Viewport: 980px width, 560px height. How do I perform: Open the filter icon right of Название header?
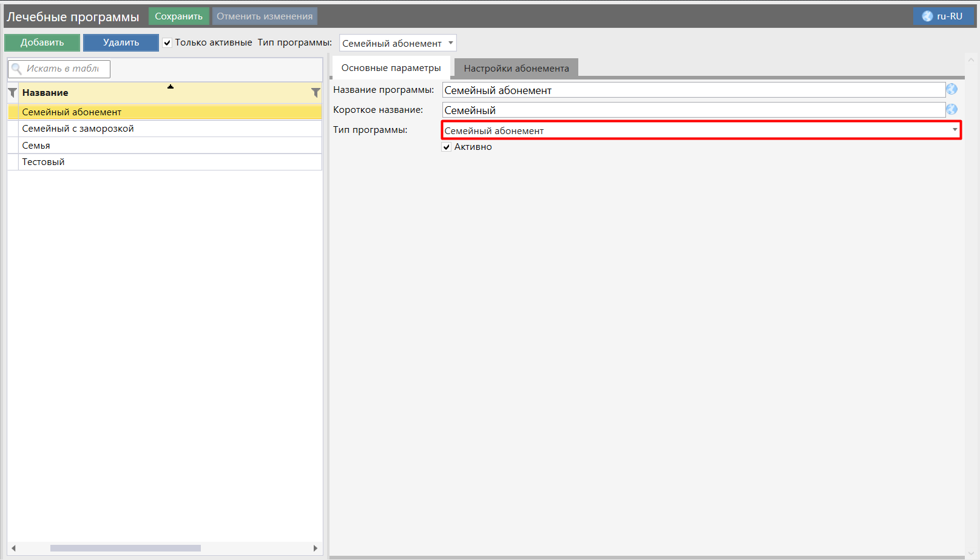pyautogui.click(x=316, y=93)
